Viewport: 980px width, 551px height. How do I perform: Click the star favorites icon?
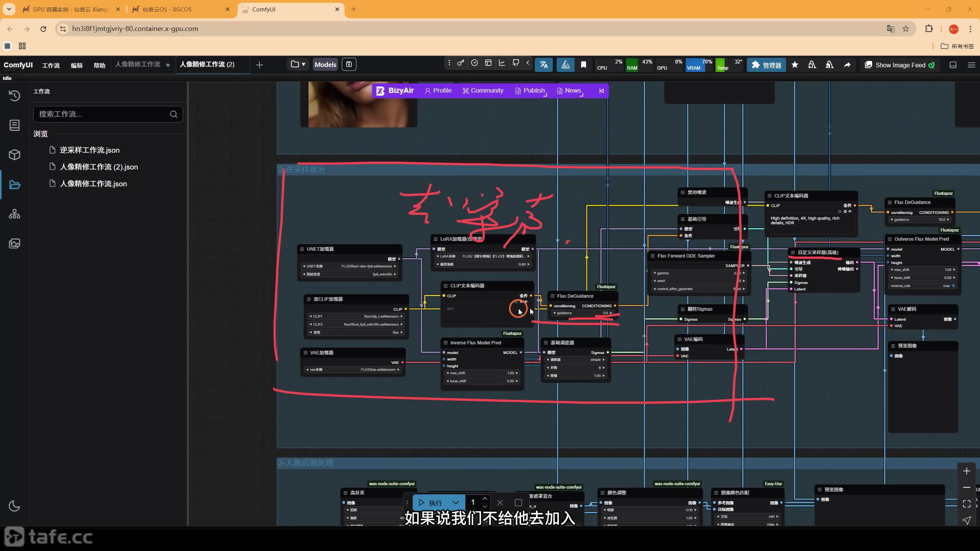pos(795,65)
